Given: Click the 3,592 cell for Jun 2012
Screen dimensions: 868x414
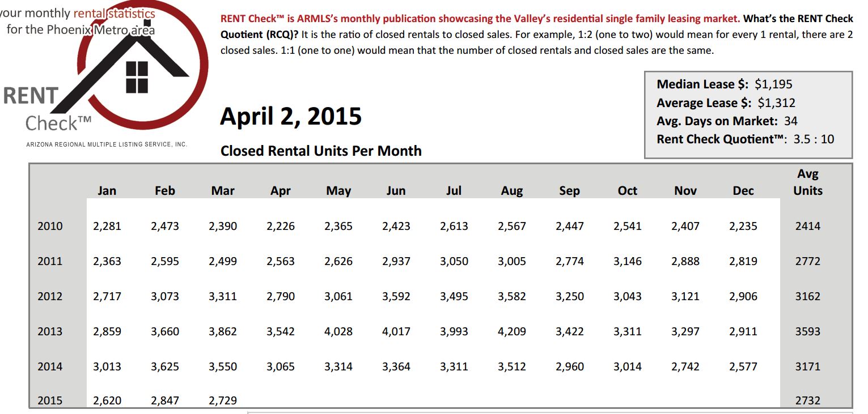Looking at the screenshot, I should point(396,297).
